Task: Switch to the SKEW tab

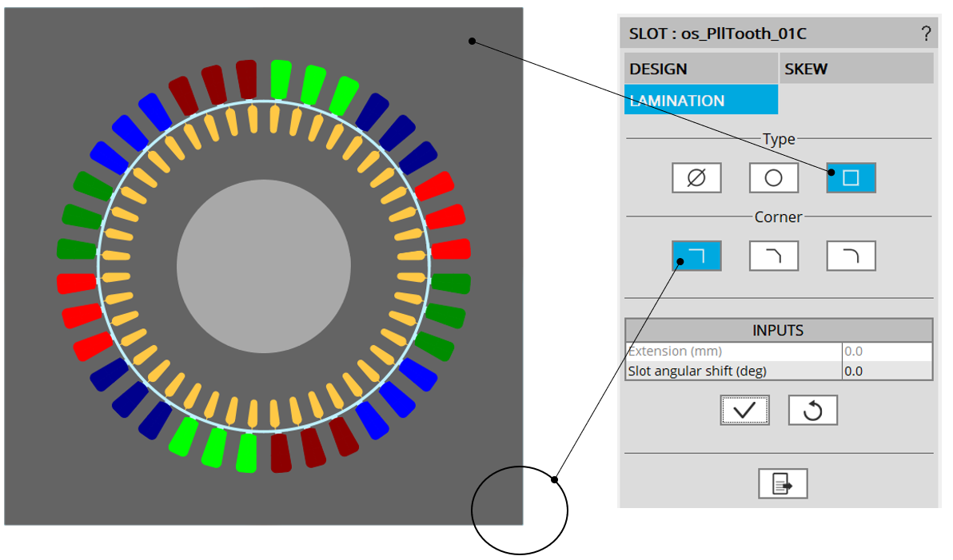Action: click(x=856, y=69)
